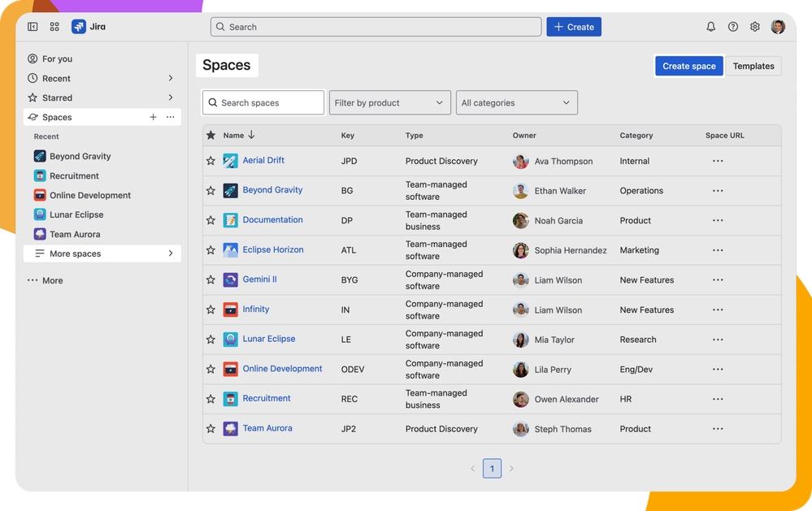Open the All categories dropdown
Screen dimensions: 812x511
coord(516,102)
